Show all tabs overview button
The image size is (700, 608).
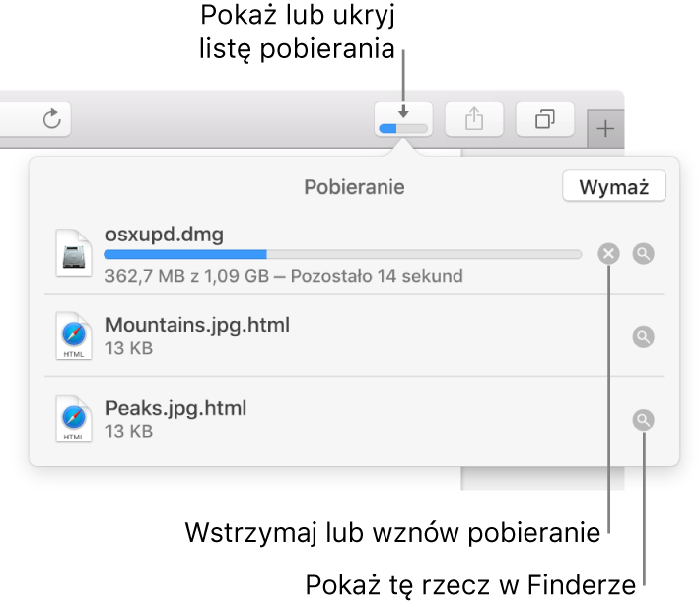[x=544, y=119]
